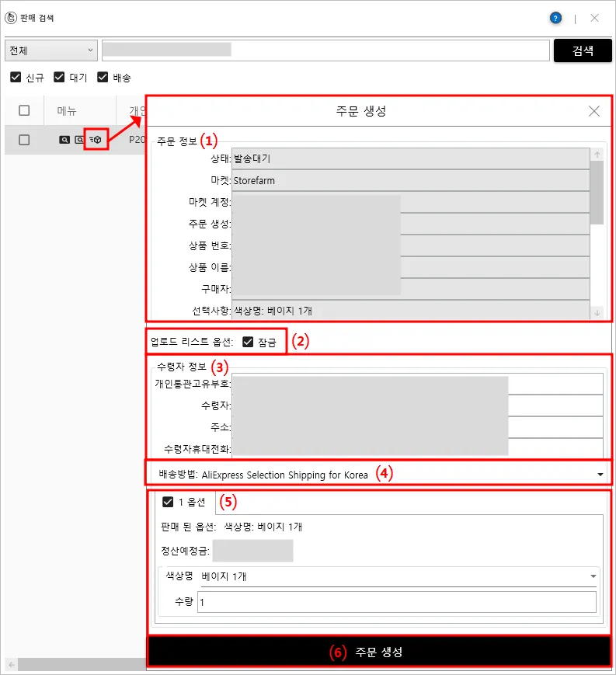The height and width of the screenshot is (675, 616).
Task: Click the search keyword input field
Action: click(325, 50)
